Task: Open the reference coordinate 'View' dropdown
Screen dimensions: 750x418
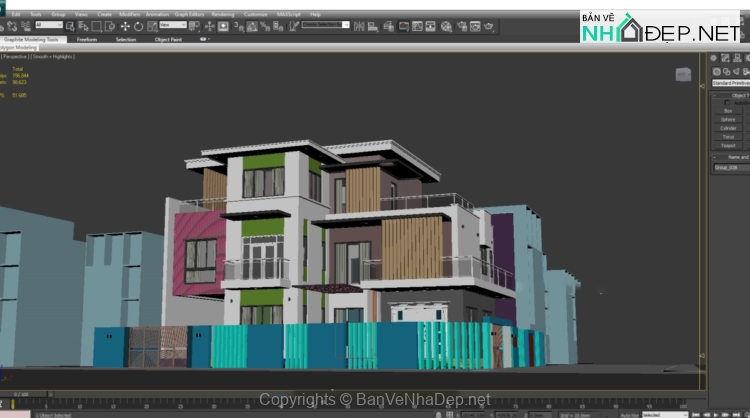Action: coord(171,26)
